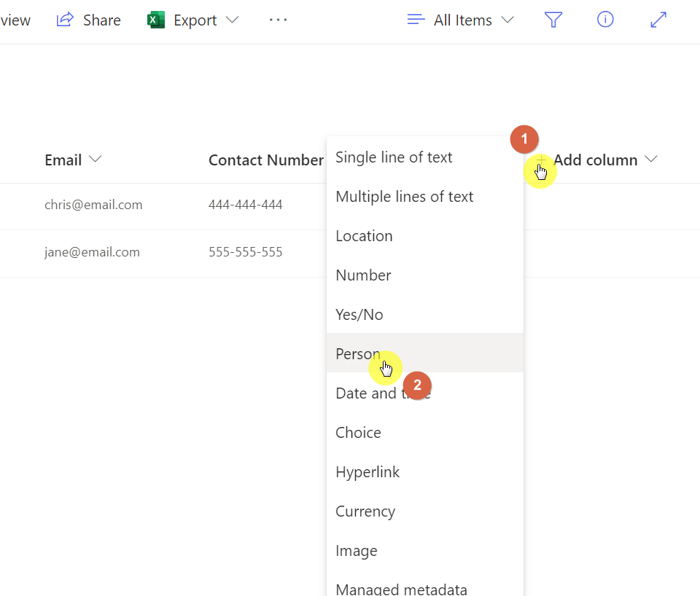
Task: Open the Add column chevron
Action: (651, 159)
